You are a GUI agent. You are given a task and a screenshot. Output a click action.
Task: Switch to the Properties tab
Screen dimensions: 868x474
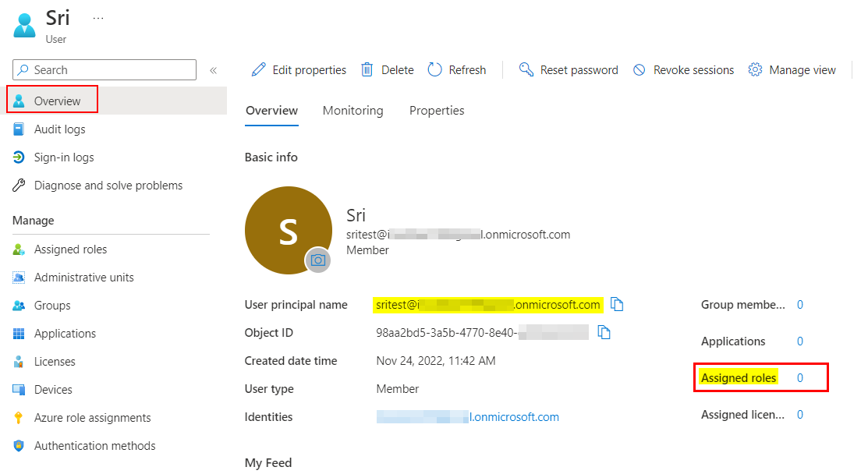(x=437, y=111)
